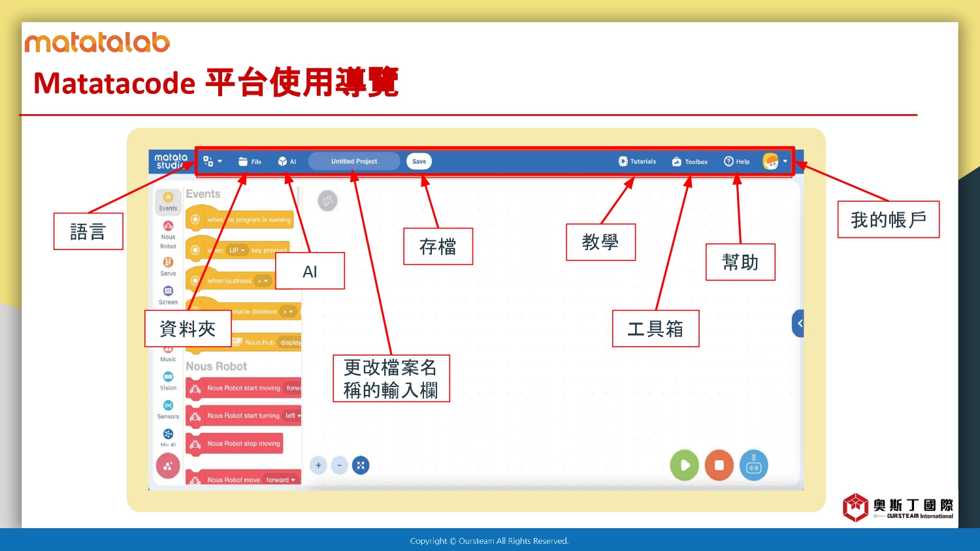
Task: Click the Nous Robot heading text
Action: coord(216,366)
